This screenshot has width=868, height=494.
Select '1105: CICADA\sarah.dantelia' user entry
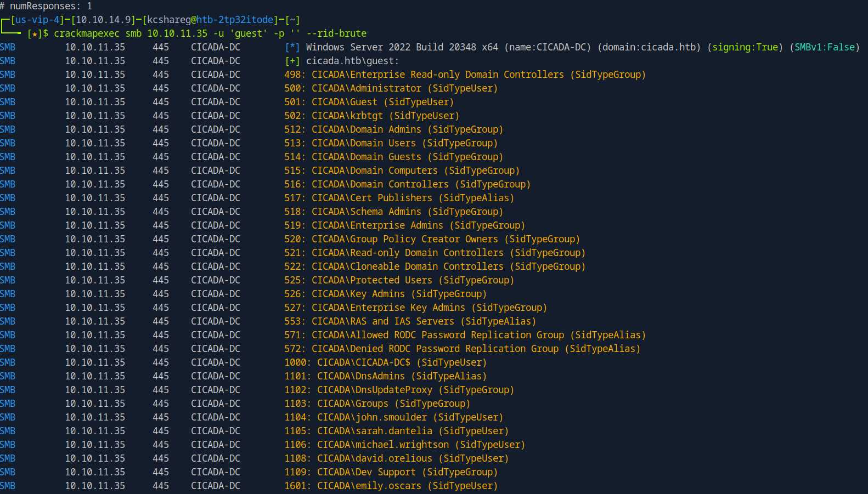[x=397, y=431]
